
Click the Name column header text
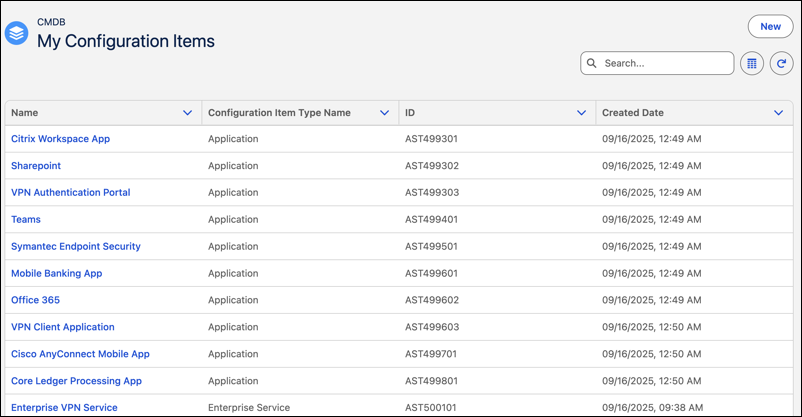point(25,113)
